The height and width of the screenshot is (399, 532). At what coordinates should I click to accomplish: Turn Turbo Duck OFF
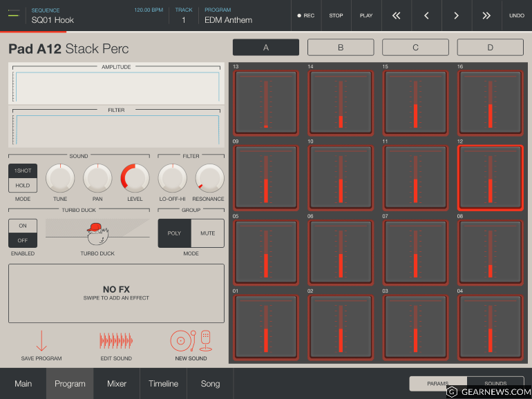pos(23,240)
